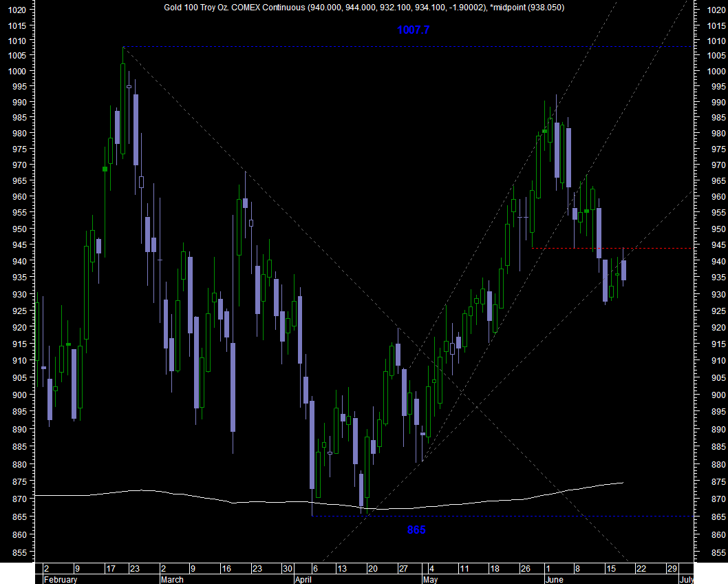Click the February peak candlestick near 1007
Screen dimensions: 728x584
click(123, 109)
